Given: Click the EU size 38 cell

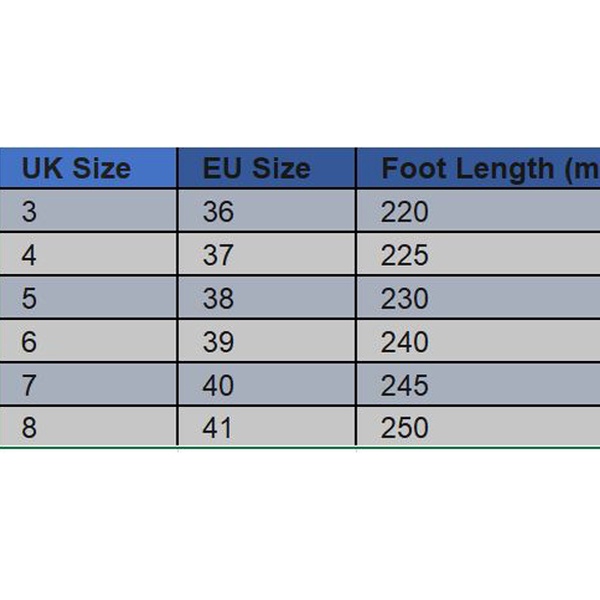Looking at the screenshot, I should pyautogui.click(x=266, y=299).
